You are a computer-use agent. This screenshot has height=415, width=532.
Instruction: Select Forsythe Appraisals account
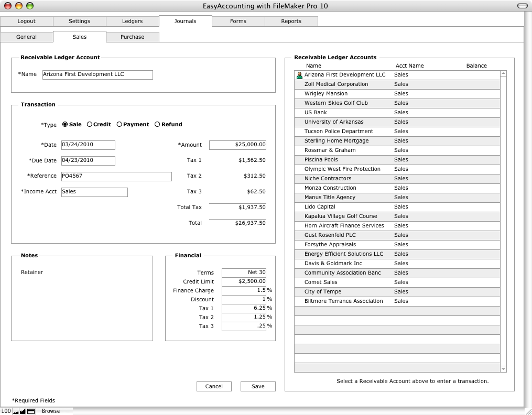(397, 245)
